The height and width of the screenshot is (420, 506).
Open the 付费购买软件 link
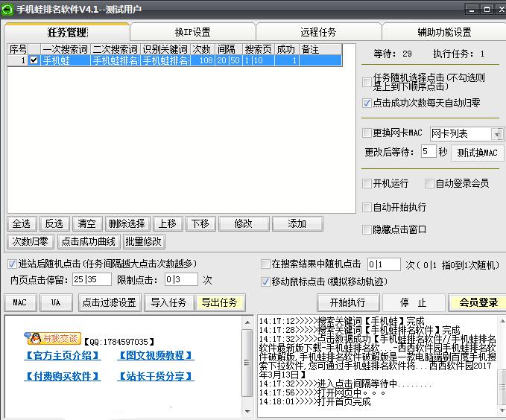click(x=62, y=376)
